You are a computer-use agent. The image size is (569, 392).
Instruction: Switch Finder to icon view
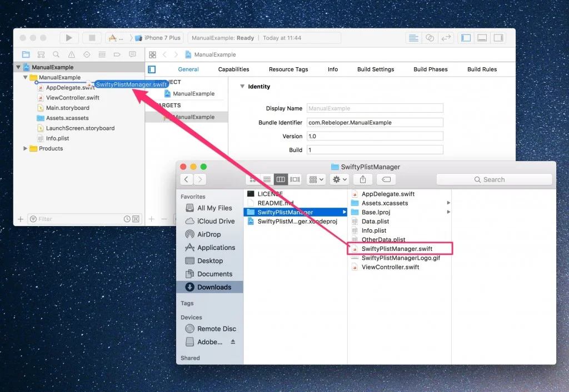253,179
